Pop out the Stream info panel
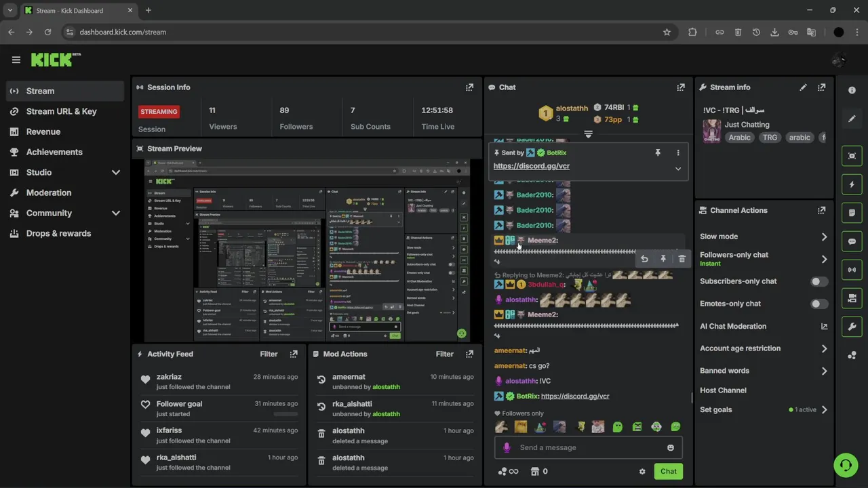This screenshot has height=488, width=868. point(821,87)
